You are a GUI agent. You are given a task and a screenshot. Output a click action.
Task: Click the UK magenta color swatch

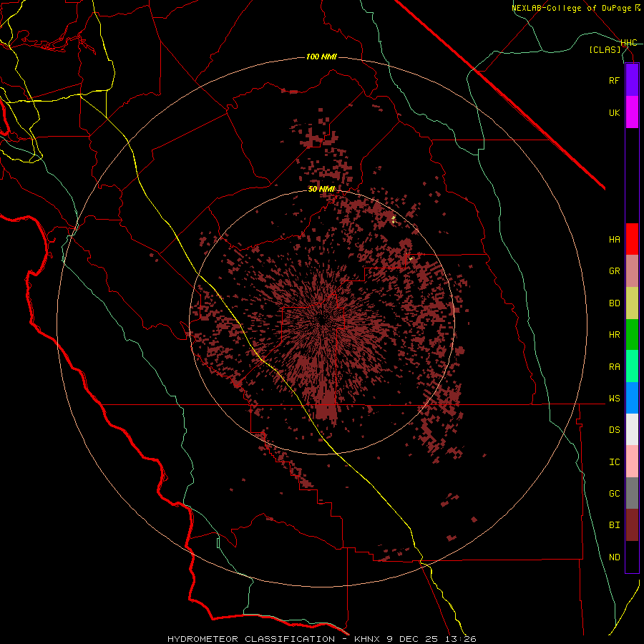[x=632, y=112]
